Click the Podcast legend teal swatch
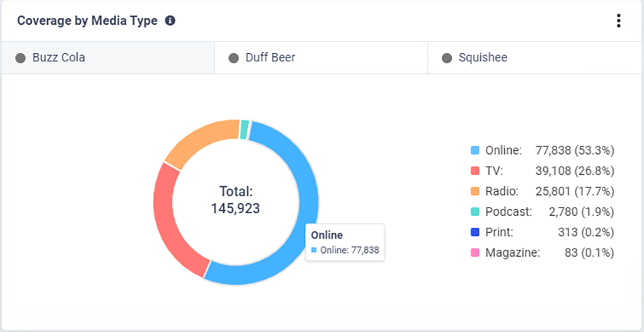This screenshot has height=332, width=644. [475, 212]
